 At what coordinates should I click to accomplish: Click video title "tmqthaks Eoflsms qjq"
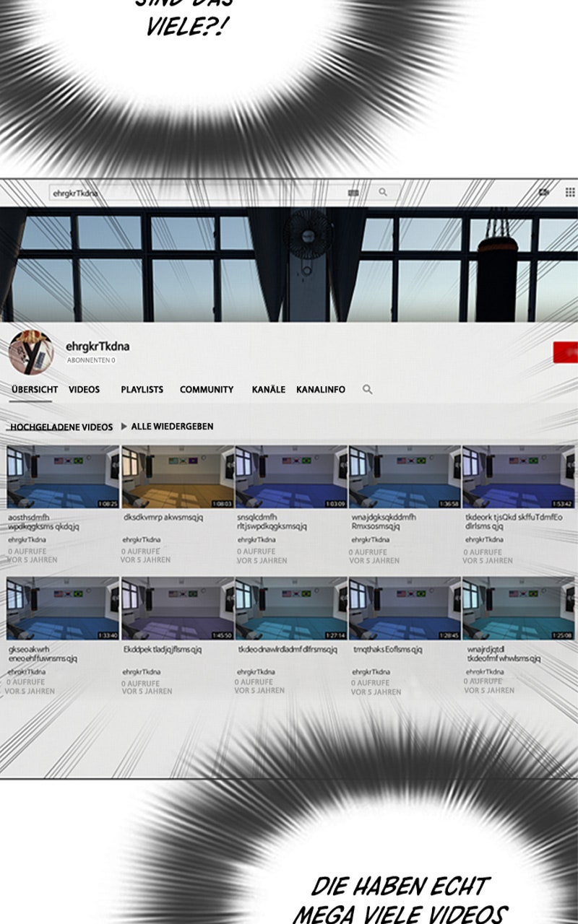(387, 650)
